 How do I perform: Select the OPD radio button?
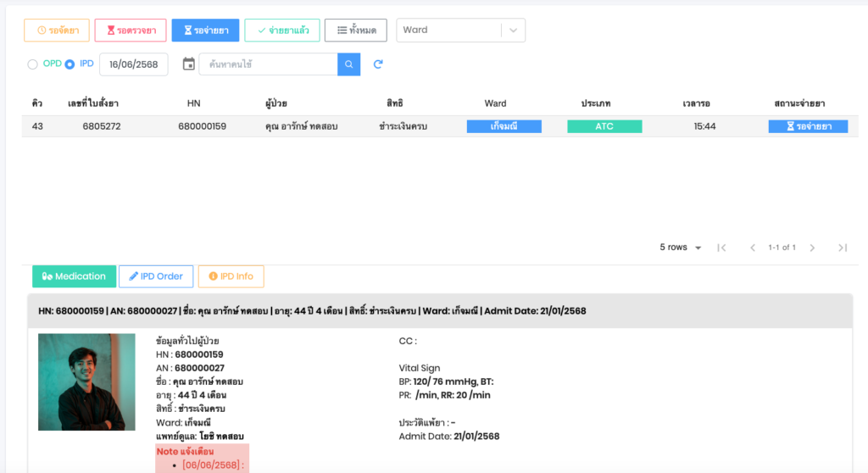33,64
